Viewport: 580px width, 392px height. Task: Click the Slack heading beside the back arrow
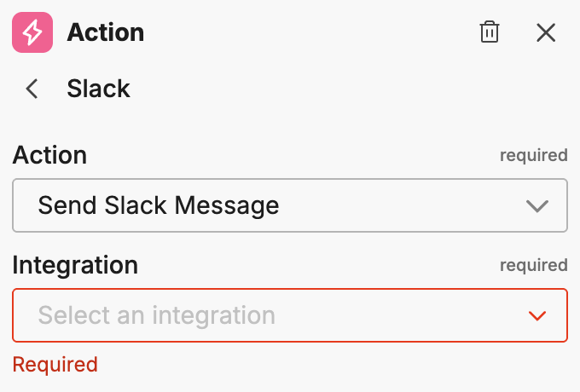(x=98, y=89)
